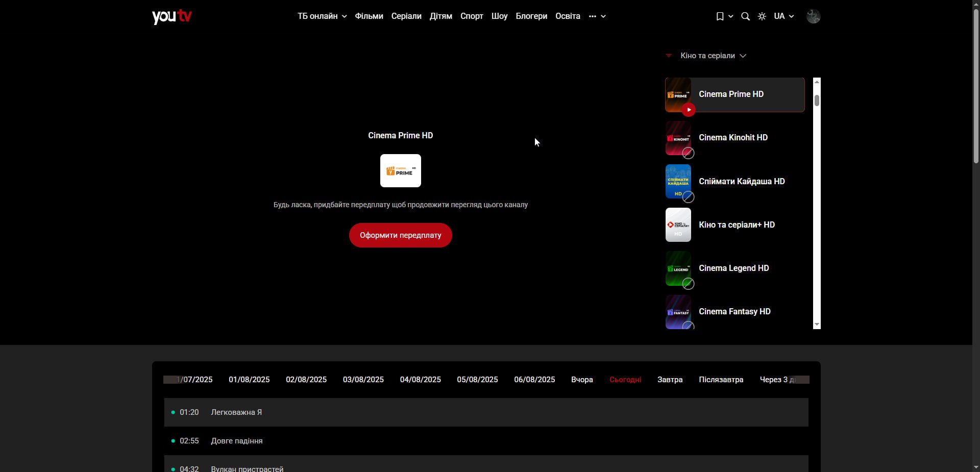This screenshot has width=980, height=472.
Task: Click the YouTV logo
Action: tap(171, 16)
